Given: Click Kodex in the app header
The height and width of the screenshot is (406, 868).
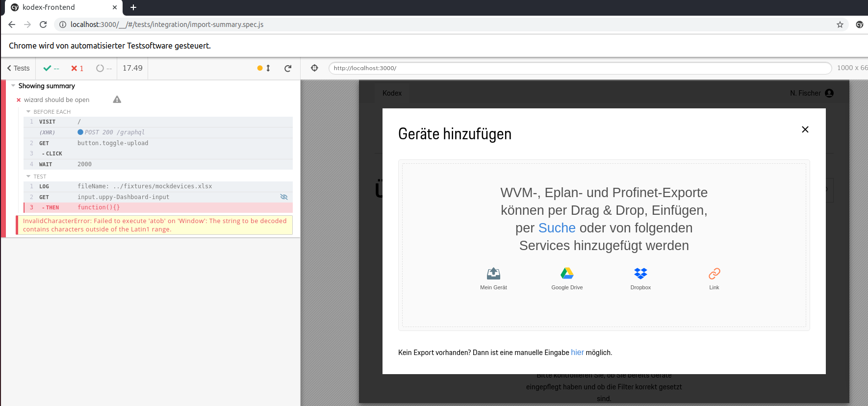Looking at the screenshot, I should 392,93.
